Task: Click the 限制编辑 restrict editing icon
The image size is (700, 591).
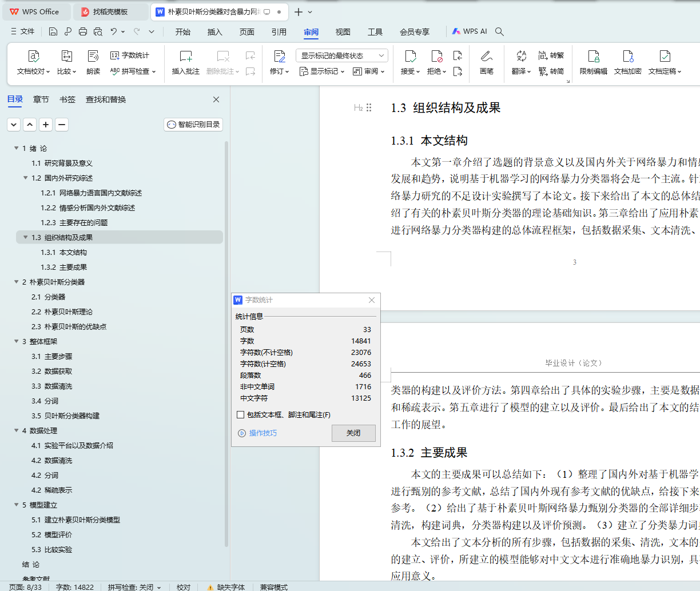Action: [x=593, y=57]
